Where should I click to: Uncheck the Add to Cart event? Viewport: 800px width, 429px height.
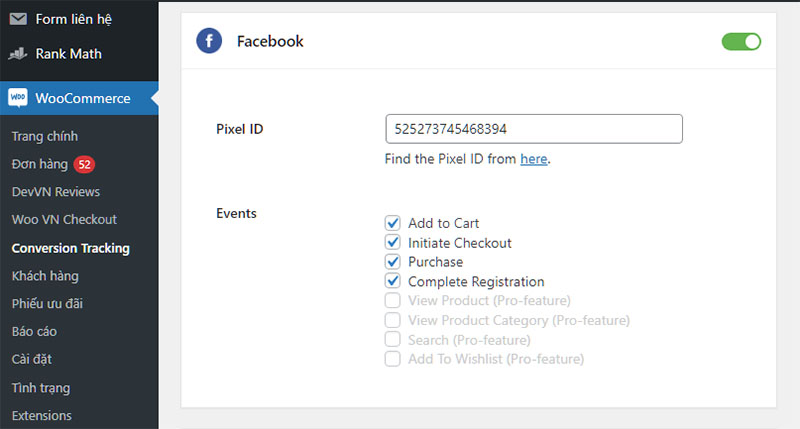pyautogui.click(x=392, y=223)
